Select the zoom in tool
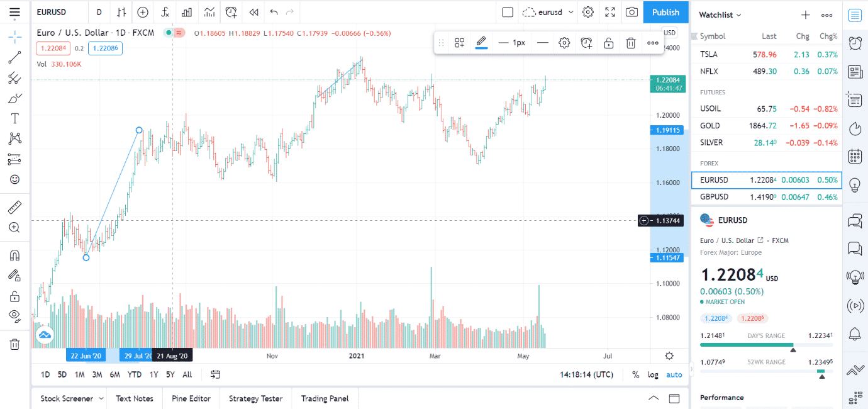This screenshot has height=409, width=868. [15, 228]
